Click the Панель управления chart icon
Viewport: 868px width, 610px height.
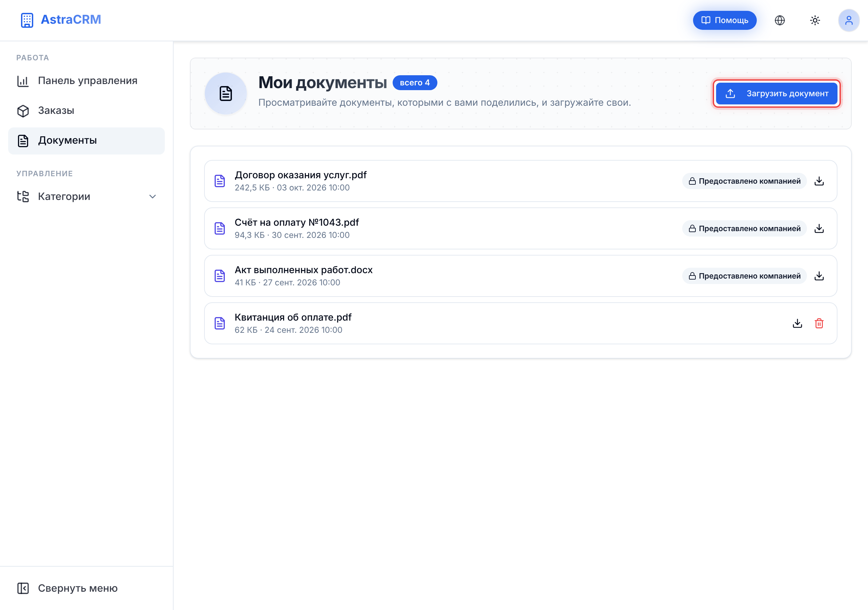pyautogui.click(x=23, y=81)
